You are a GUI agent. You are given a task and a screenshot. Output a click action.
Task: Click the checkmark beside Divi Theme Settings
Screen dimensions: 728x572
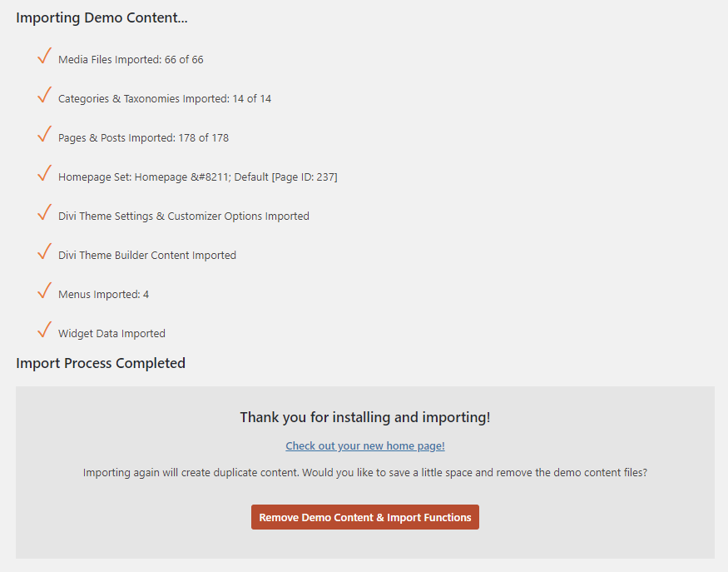click(45, 211)
